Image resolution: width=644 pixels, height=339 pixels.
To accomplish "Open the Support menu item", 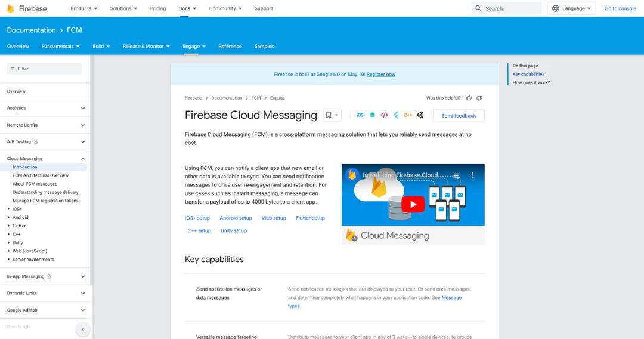I will tap(264, 8).
